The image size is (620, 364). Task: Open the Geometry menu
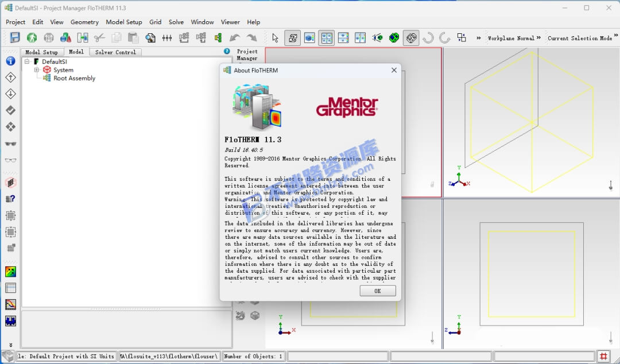tap(84, 22)
